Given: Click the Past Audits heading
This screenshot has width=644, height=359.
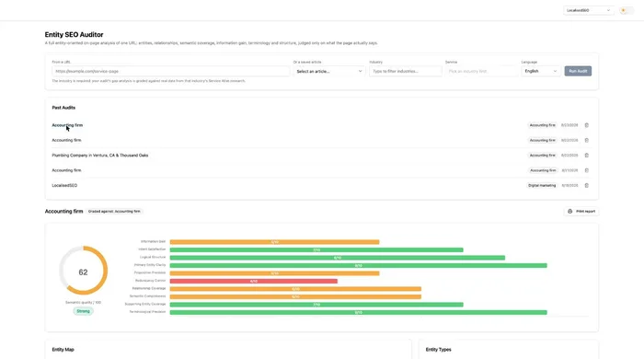Looking at the screenshot, I should [63, 108].
